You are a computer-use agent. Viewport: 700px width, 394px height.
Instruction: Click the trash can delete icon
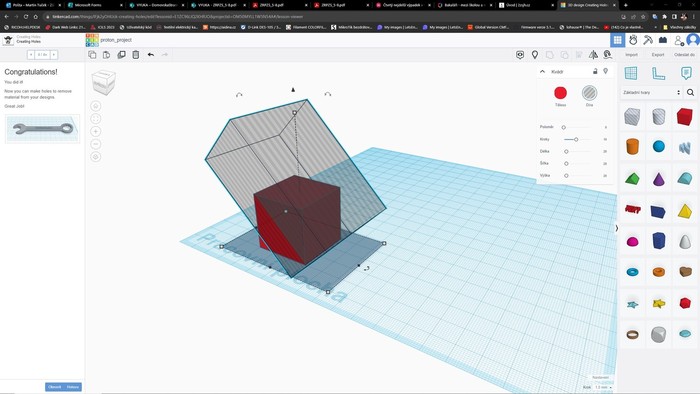click(x=136, y=54)
